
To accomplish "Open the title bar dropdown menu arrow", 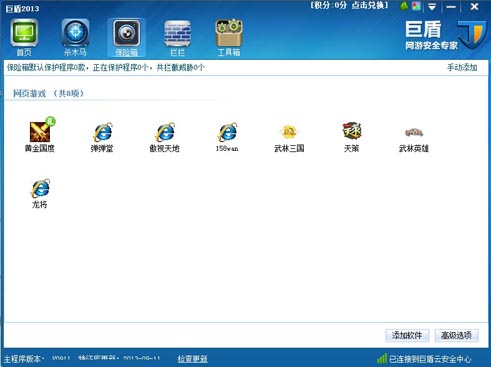I will click(432, 6).
